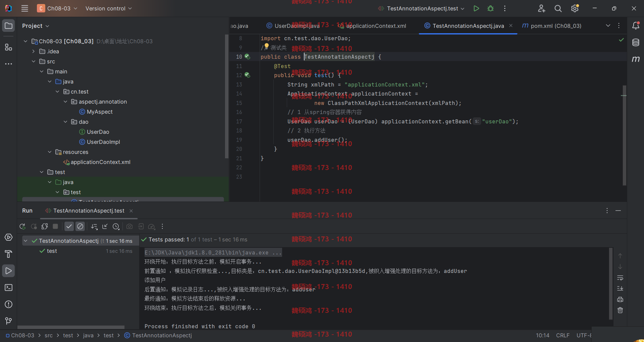Toggle scroll to end of console
644x342 pixels.
[x=620, y=288]
